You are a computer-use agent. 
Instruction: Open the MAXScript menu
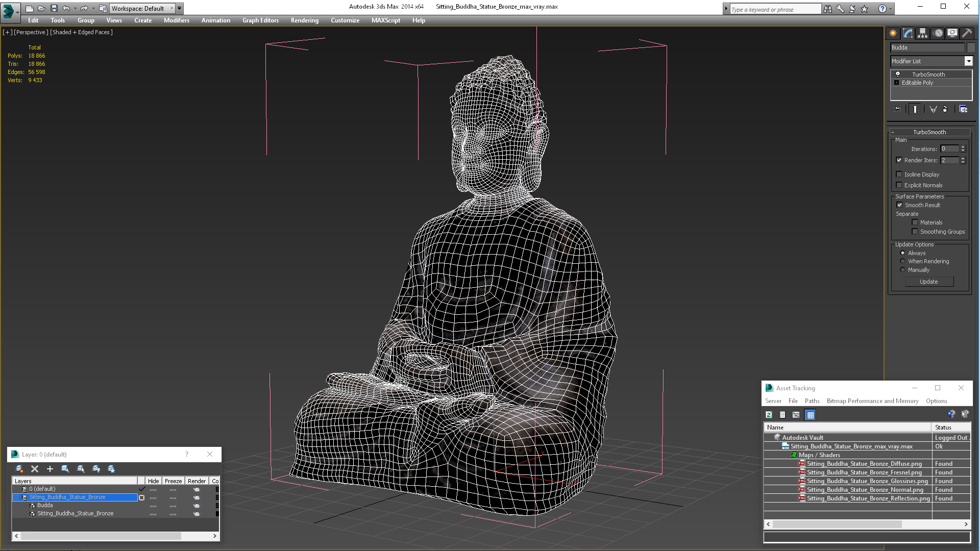click(386, 20)
